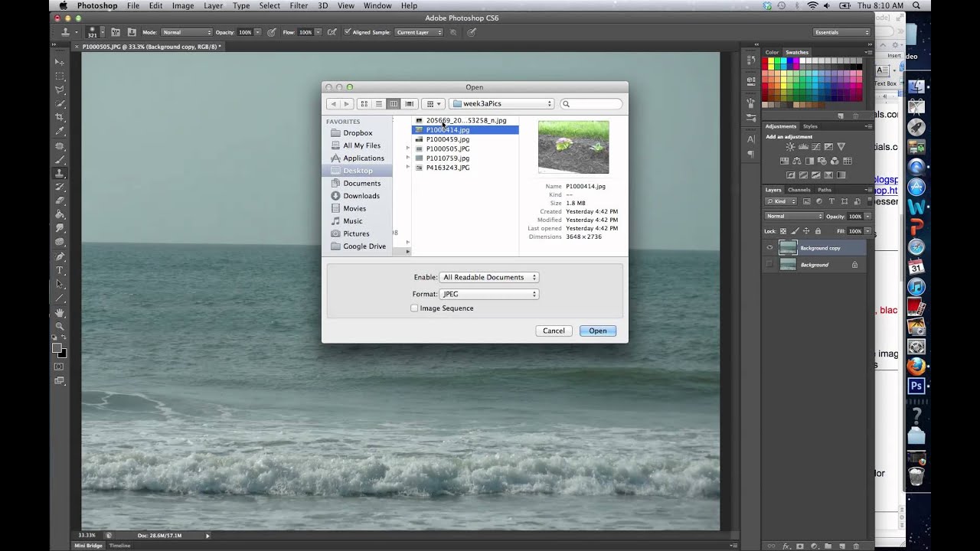Screen dimensions: 980x551
Task: Open the Image menu
Action: click(183, 5)
